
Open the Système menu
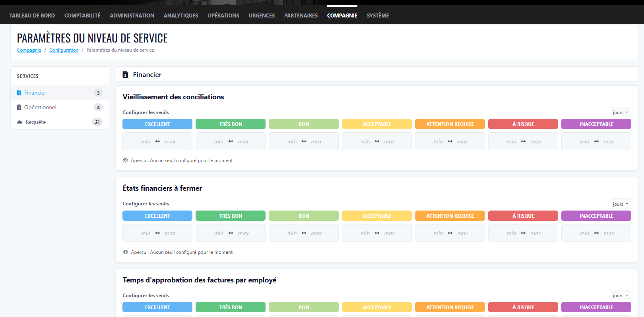click(378, 15)
